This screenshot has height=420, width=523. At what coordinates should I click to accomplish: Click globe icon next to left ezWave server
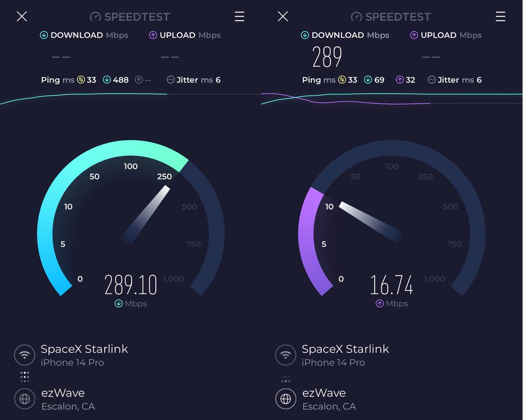coord(25,399)
